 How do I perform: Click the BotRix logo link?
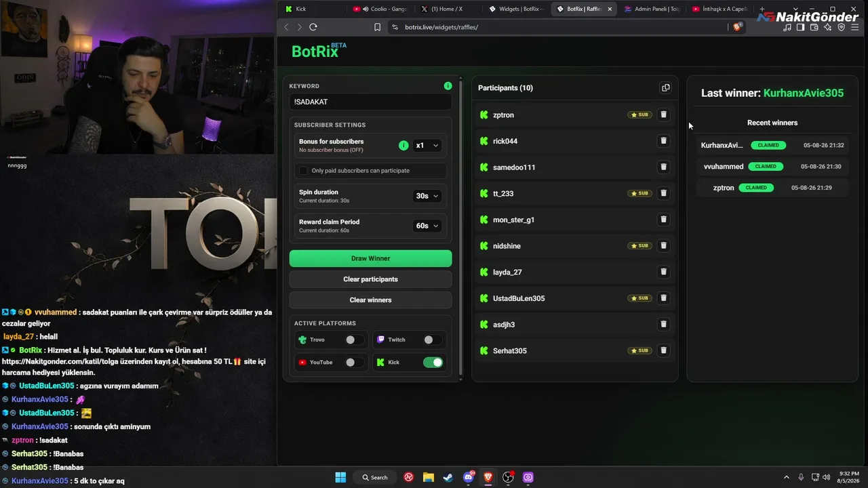coord(319,51)
